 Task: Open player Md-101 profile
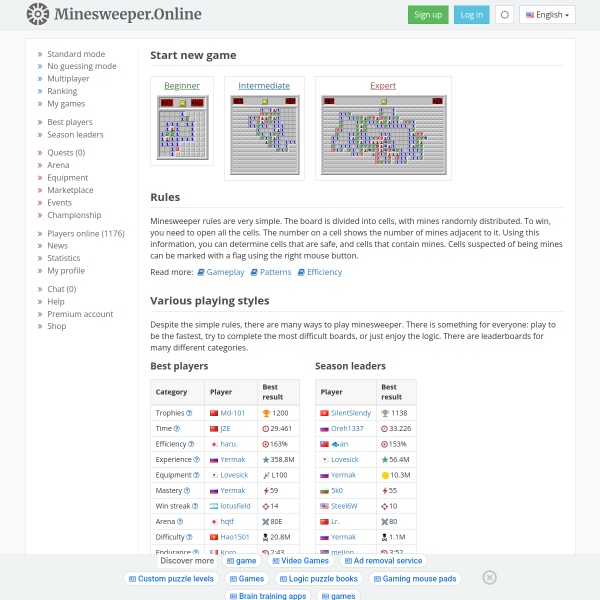[x=232, y=413]
